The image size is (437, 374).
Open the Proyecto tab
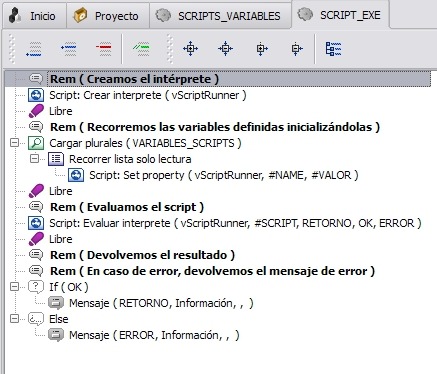[108, 16]
